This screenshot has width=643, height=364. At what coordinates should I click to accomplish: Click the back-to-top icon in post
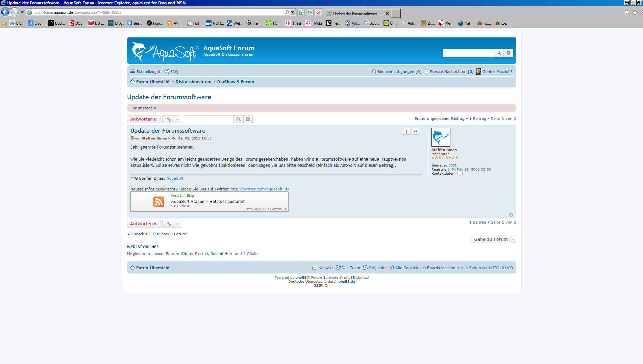click(511, 215)
